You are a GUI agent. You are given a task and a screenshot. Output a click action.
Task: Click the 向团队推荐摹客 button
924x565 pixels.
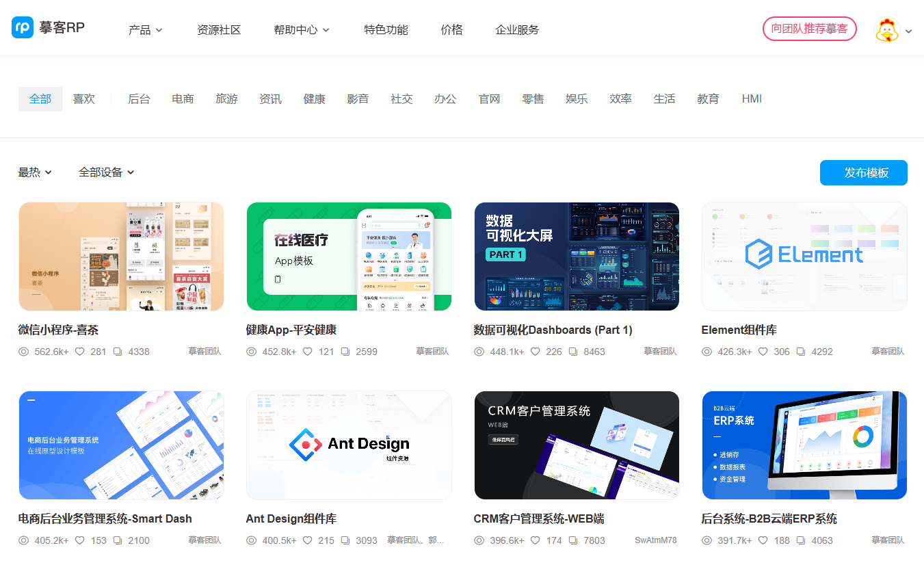pyautogui.click(x=810, y=29)
